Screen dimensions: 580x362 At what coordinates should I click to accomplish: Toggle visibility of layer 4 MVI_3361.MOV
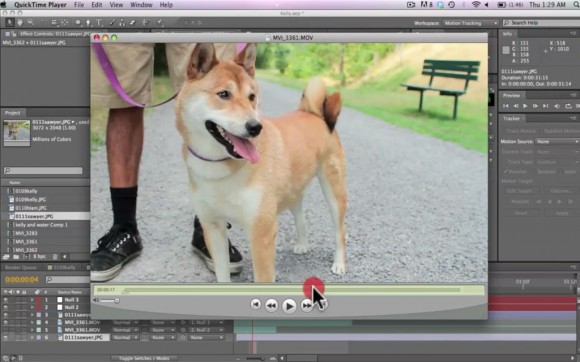coord(5,322)
